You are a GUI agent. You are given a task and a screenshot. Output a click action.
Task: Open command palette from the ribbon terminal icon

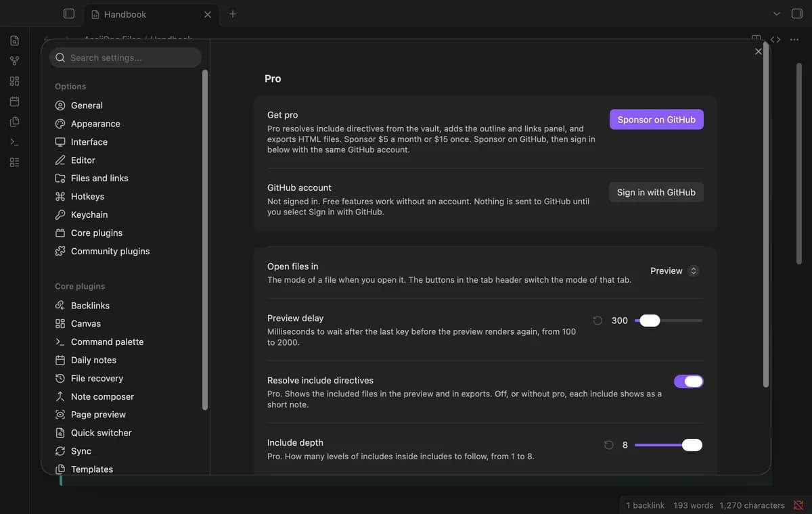(14, 142)
